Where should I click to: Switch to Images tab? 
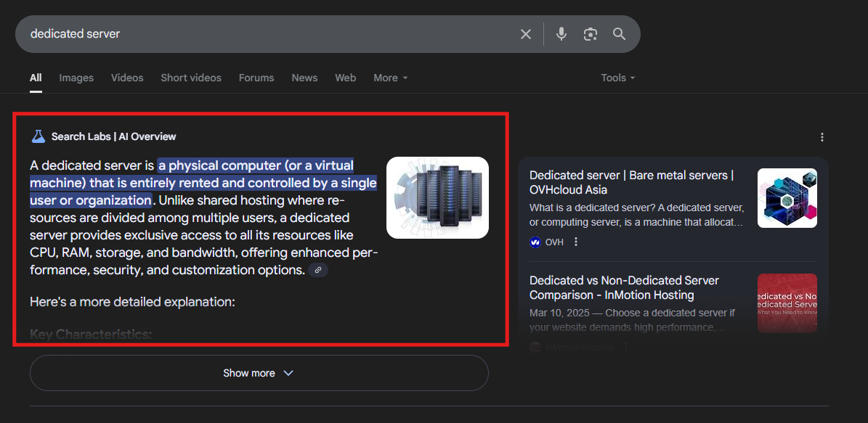point(76,78)
